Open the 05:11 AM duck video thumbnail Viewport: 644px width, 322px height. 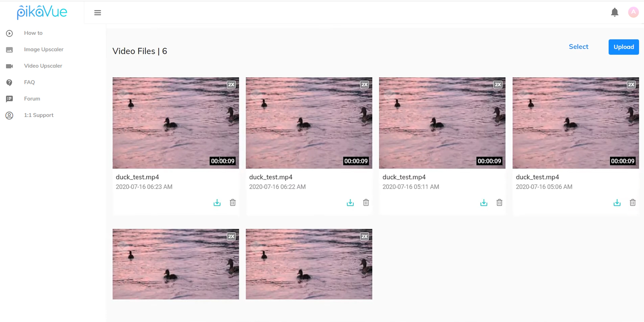442,123
